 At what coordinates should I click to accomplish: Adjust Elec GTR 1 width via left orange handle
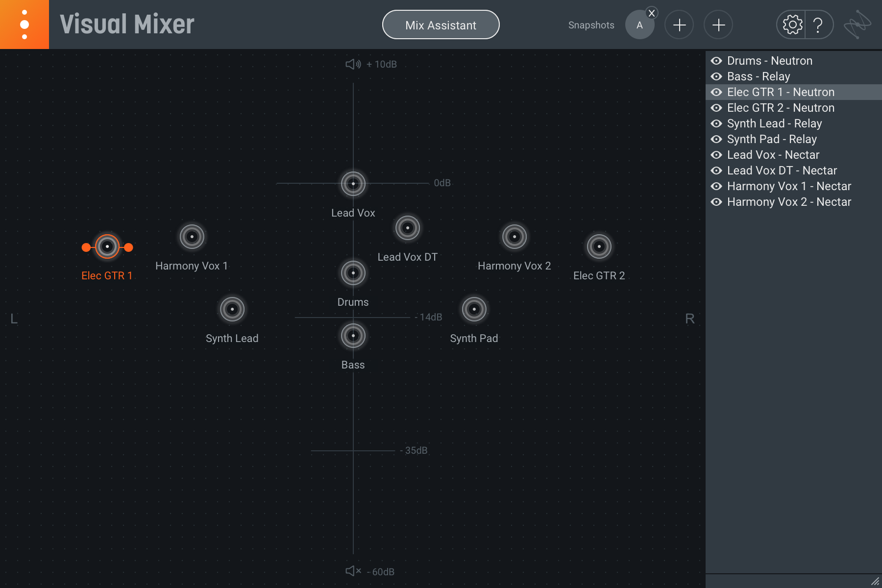pos(85,247)
